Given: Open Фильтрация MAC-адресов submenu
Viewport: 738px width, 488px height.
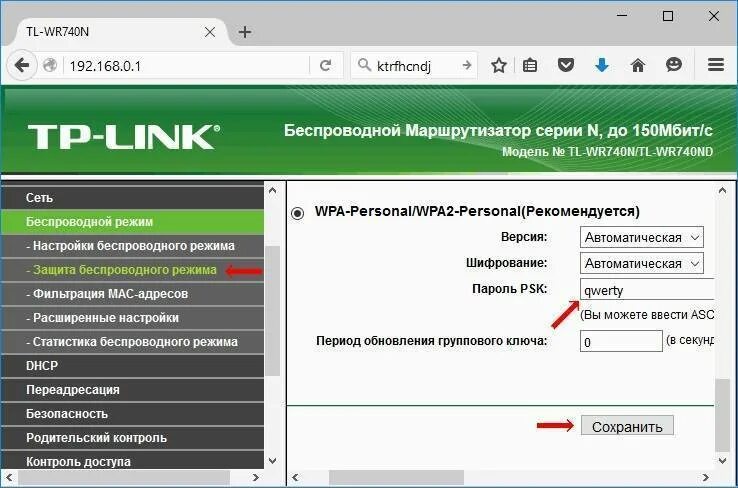Looking at the screenshot, I should 132,294.
